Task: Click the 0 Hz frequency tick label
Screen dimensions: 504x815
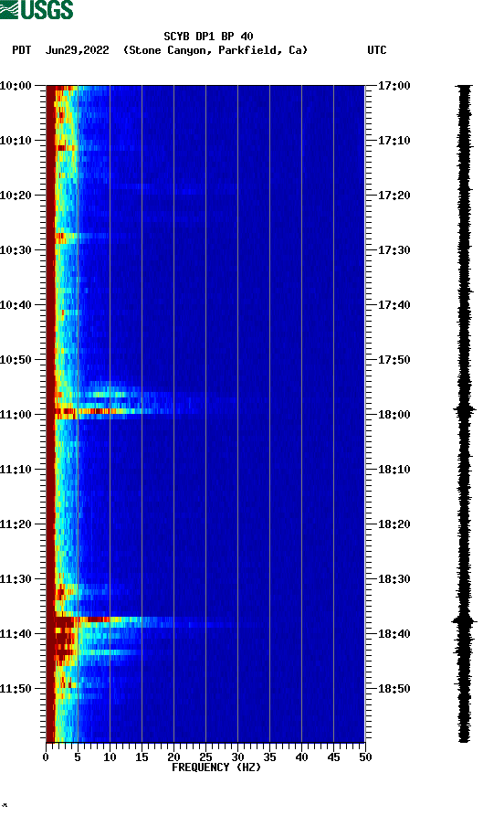Action: (46, 757)
